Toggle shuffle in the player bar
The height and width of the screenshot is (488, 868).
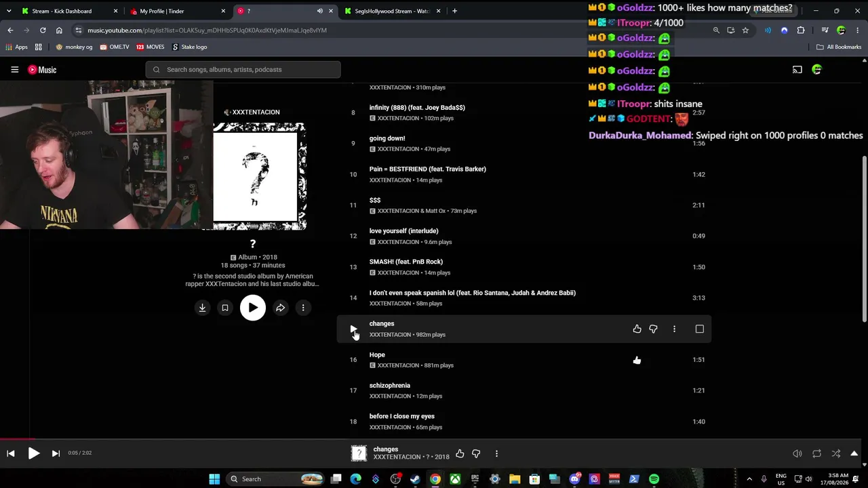836,453
